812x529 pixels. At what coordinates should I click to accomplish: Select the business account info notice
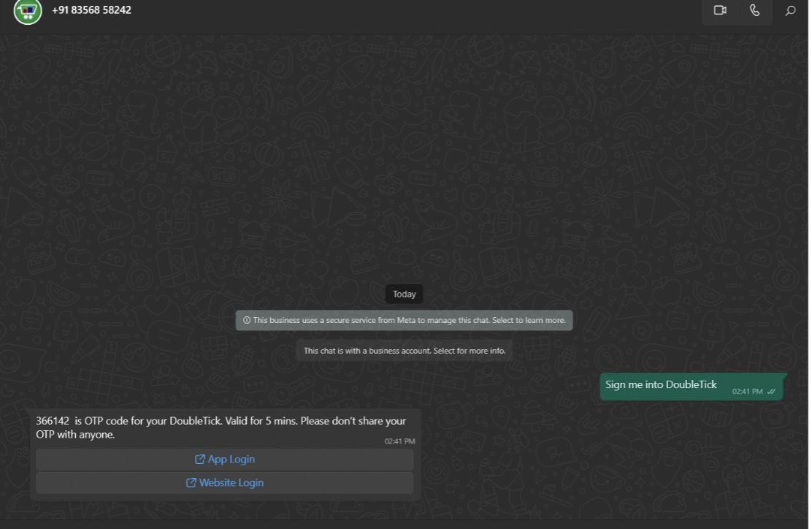(x=404, y=351)
